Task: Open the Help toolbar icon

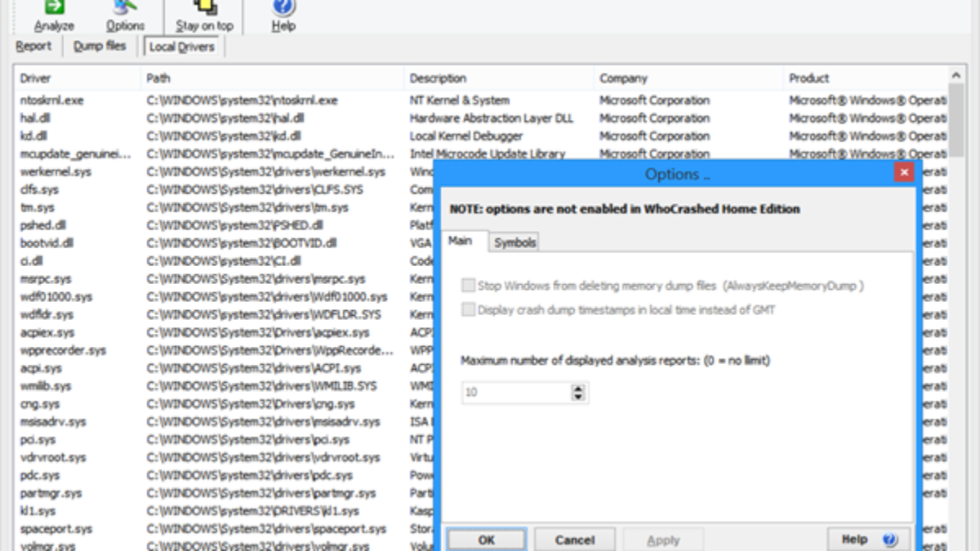Action: 283,15
